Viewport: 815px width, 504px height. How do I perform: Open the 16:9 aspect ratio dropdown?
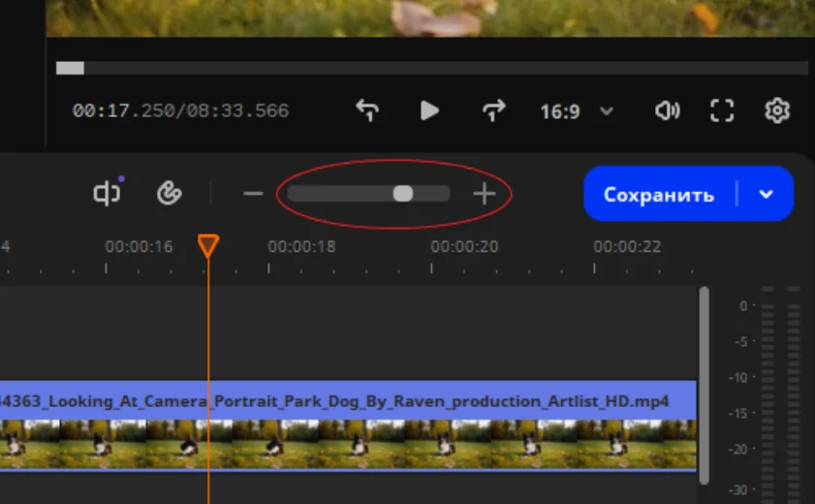[x=577, y=111]
